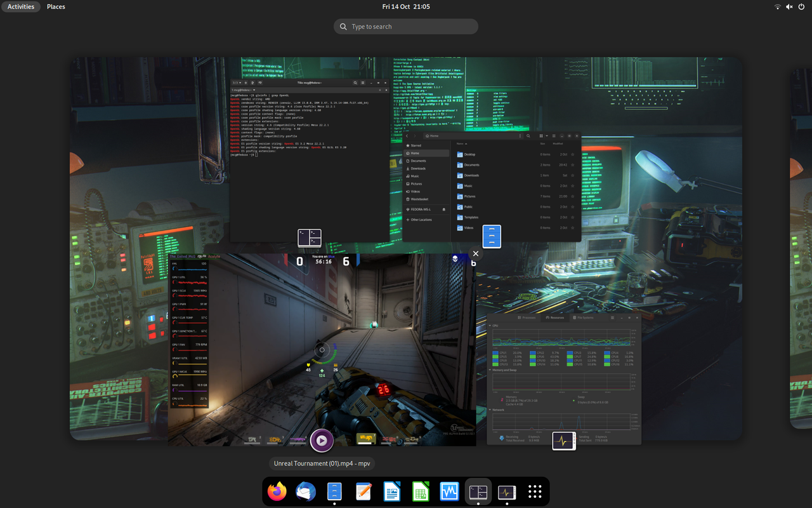The width and height of the screenshot is (812, 508).
Task: Collapse the CPU section in System Monitor
Action: tap(490, 325)
